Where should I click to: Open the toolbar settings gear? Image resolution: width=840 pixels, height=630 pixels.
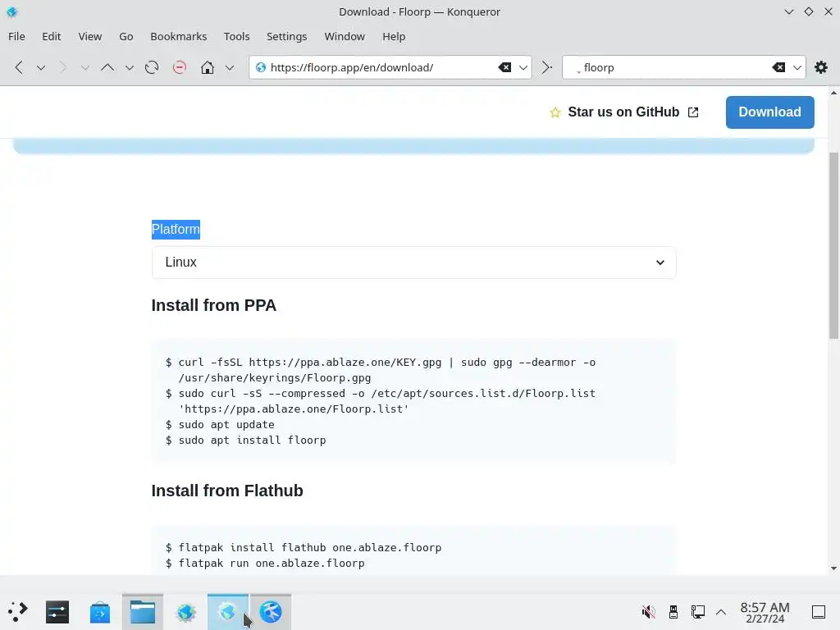click(820, 67)
